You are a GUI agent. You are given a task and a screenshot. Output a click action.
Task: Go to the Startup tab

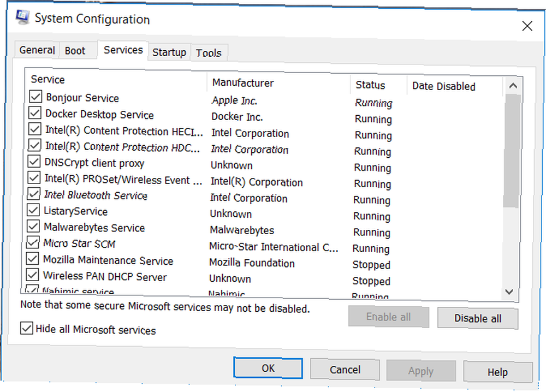point(169,52)
